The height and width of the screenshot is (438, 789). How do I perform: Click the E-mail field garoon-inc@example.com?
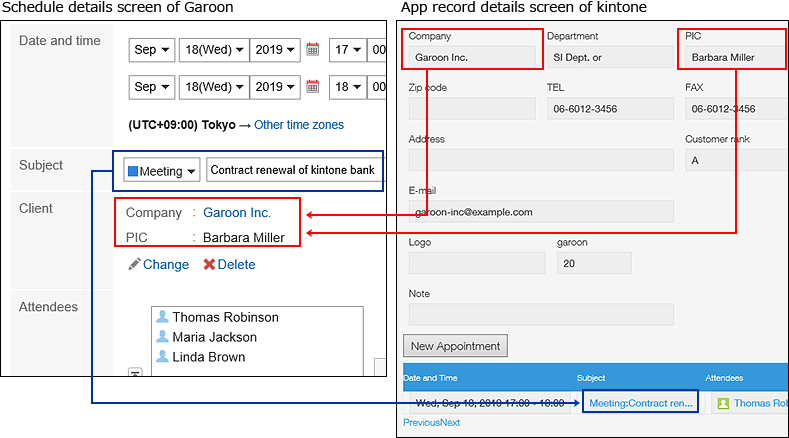541,212
